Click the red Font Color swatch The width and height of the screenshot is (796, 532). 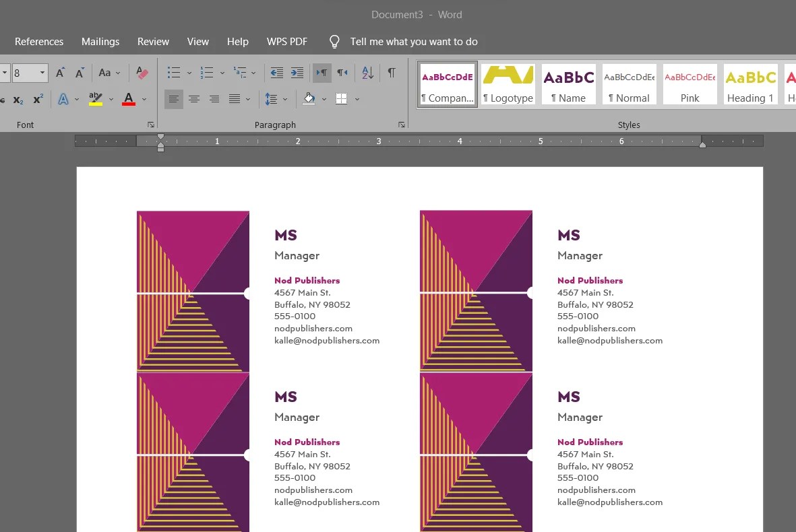(x=128, y=99)
